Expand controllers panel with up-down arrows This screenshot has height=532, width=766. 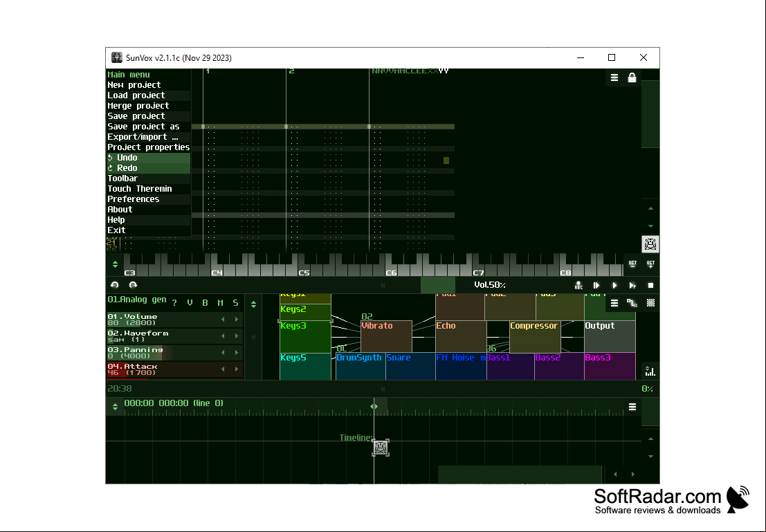coord(253,304)
